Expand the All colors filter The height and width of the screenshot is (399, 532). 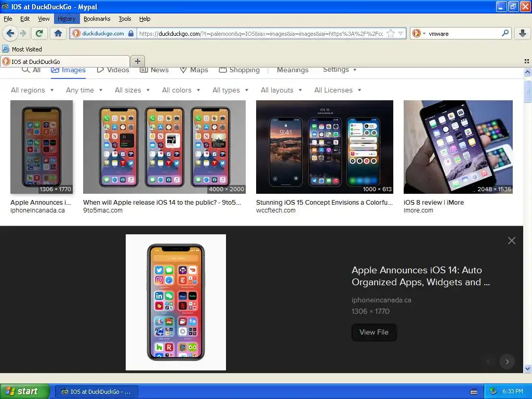click(x=181, y=90)
